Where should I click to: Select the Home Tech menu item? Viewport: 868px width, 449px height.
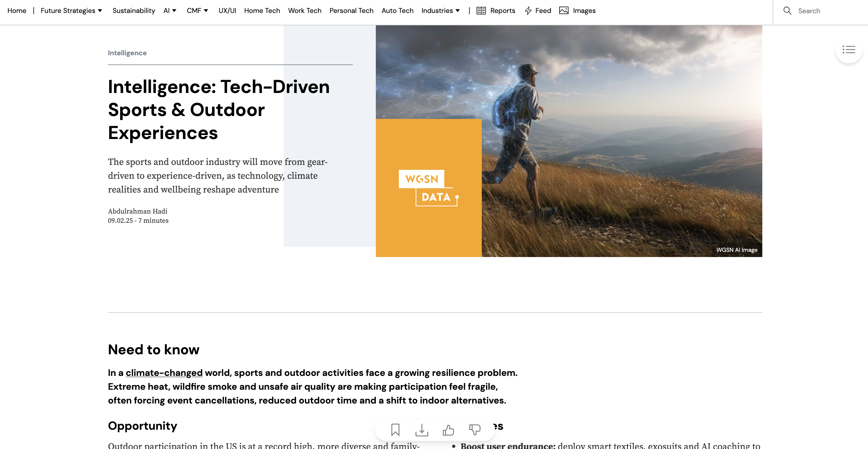click(x=262, y=10)
